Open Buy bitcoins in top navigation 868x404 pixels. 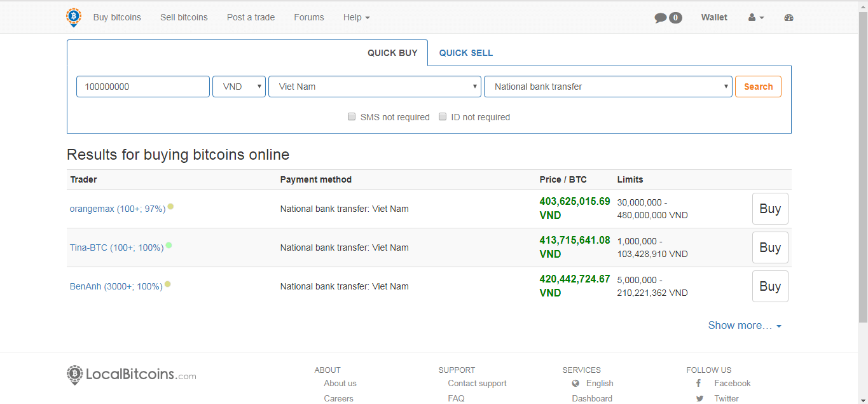(x=117, y=17)
